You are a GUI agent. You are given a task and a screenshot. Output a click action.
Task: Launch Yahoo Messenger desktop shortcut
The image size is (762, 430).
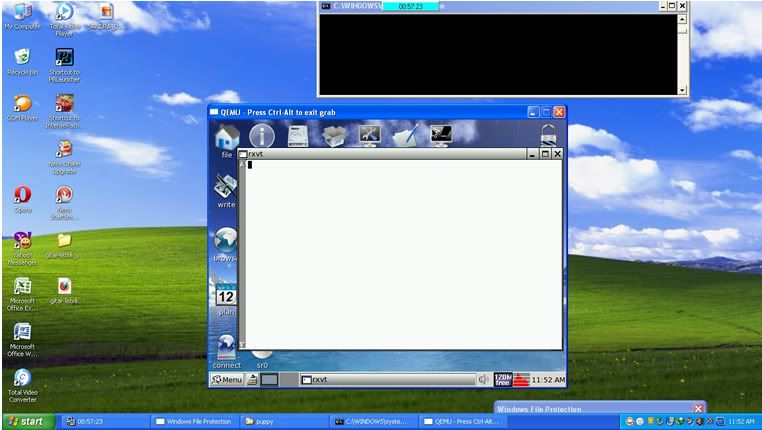(22, 249)
